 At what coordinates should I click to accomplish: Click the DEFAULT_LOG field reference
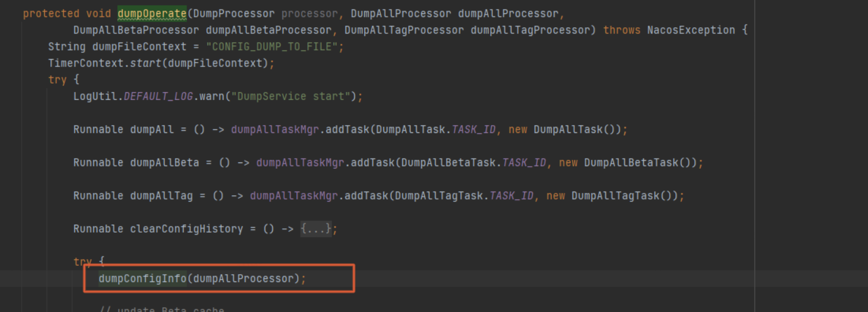[158, 96]
